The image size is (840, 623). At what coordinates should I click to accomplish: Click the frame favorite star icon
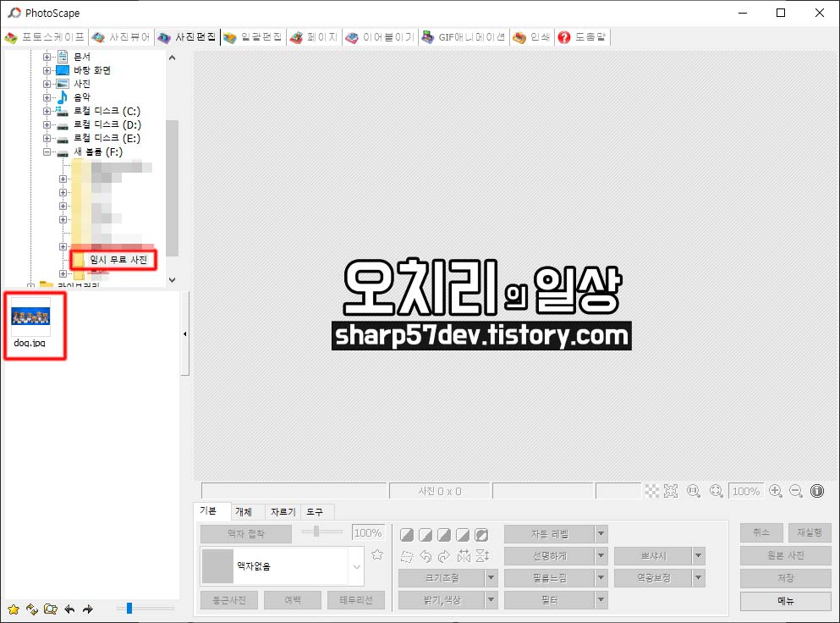pyautogui.click(x=377, y=554)
